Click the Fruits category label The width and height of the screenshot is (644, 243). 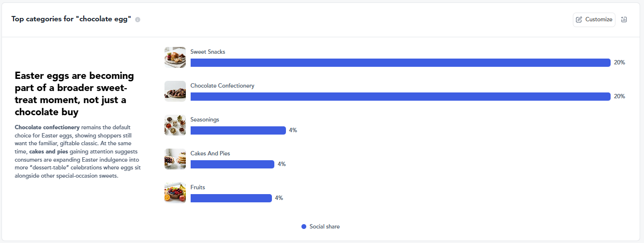pos(197,187)
